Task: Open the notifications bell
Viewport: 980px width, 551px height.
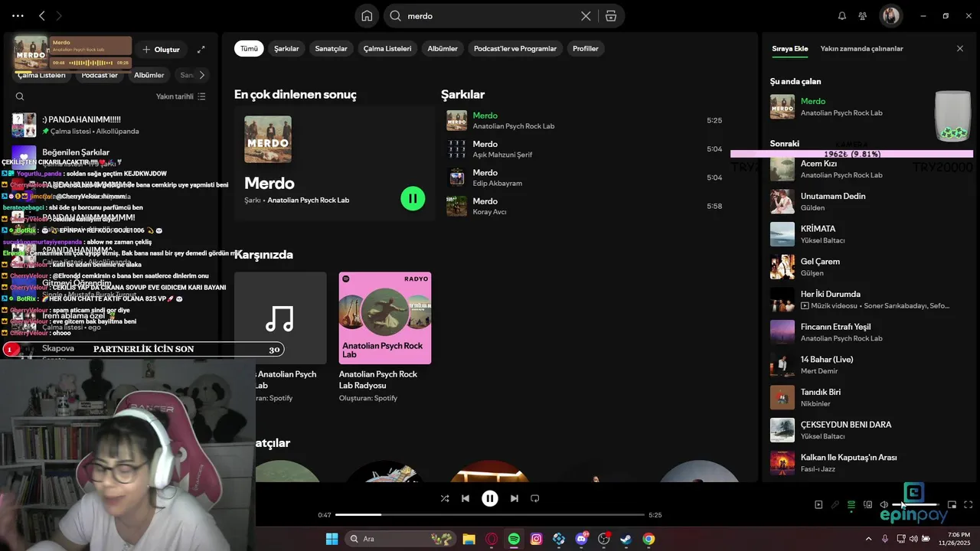Action: 842,16
